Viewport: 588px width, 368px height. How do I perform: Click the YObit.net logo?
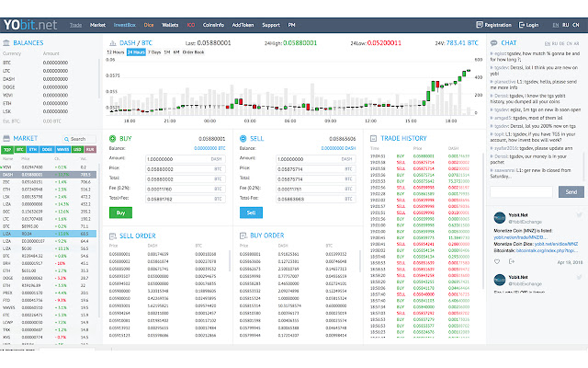click(x=30, y=25)
